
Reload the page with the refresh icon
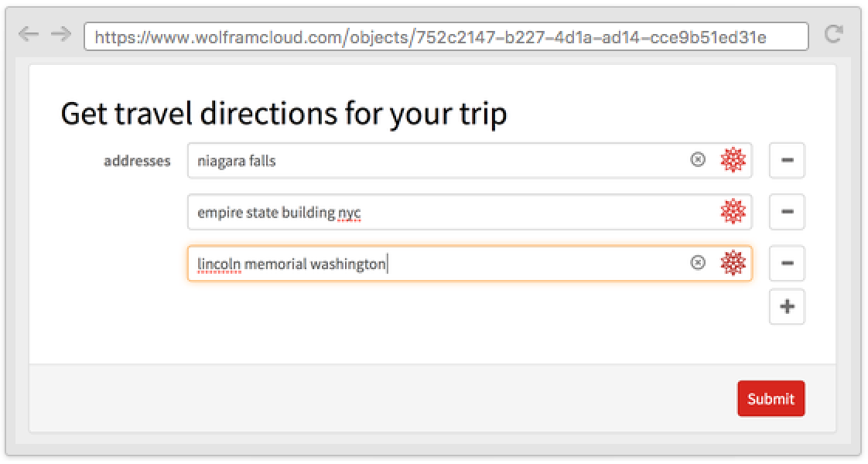pos(833,34)
